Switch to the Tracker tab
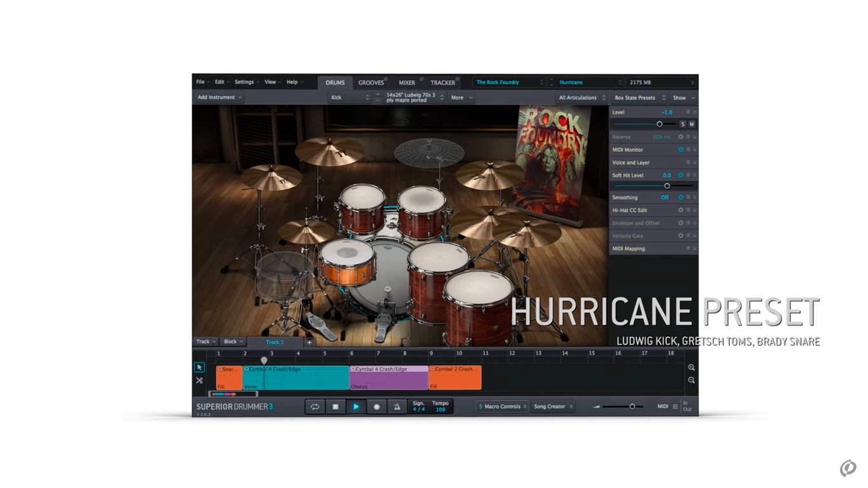The image size is (868, 488). (x=443, y=83)
